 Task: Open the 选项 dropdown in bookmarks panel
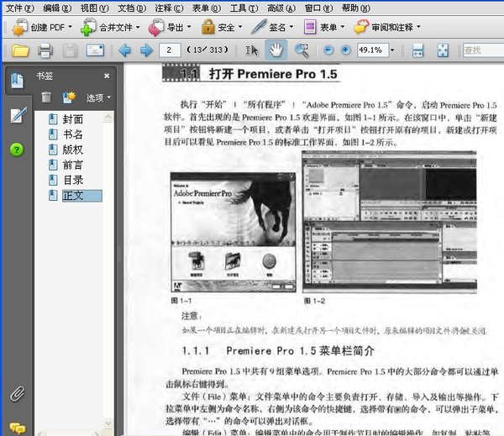[98, 97]
